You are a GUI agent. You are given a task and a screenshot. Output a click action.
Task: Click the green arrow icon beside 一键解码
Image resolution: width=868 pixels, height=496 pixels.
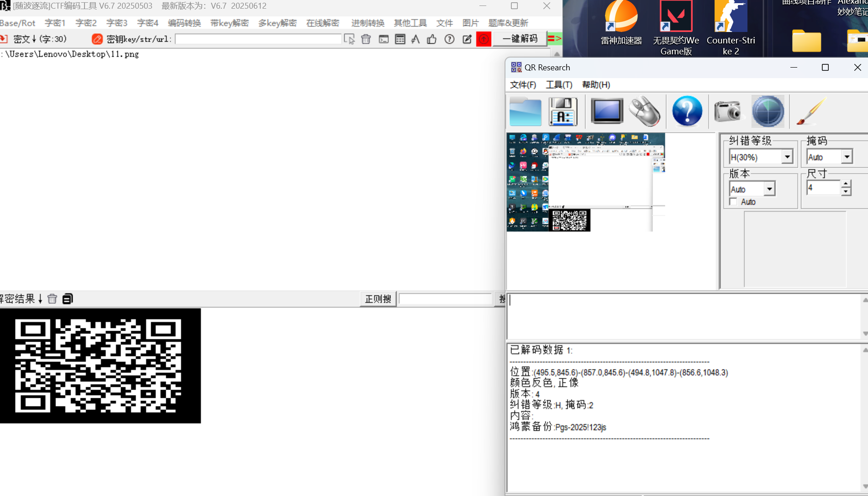(555, 39)
